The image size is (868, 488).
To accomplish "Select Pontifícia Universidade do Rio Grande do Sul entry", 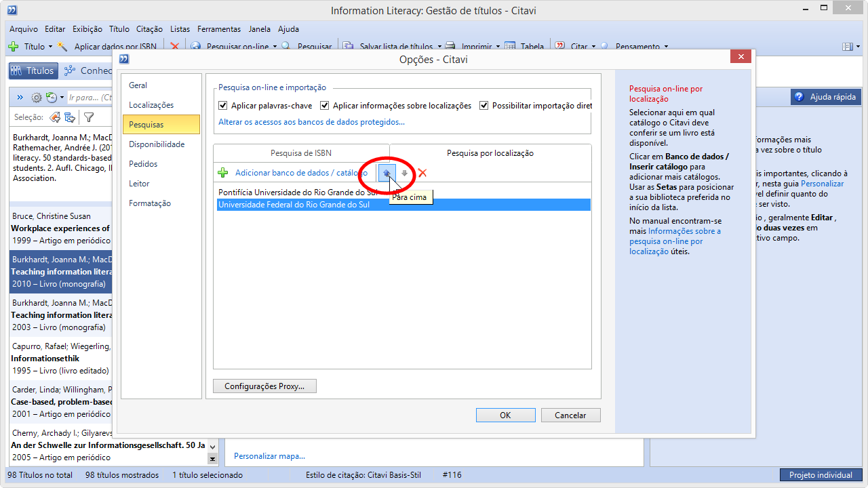I will [x=403, y=192].
